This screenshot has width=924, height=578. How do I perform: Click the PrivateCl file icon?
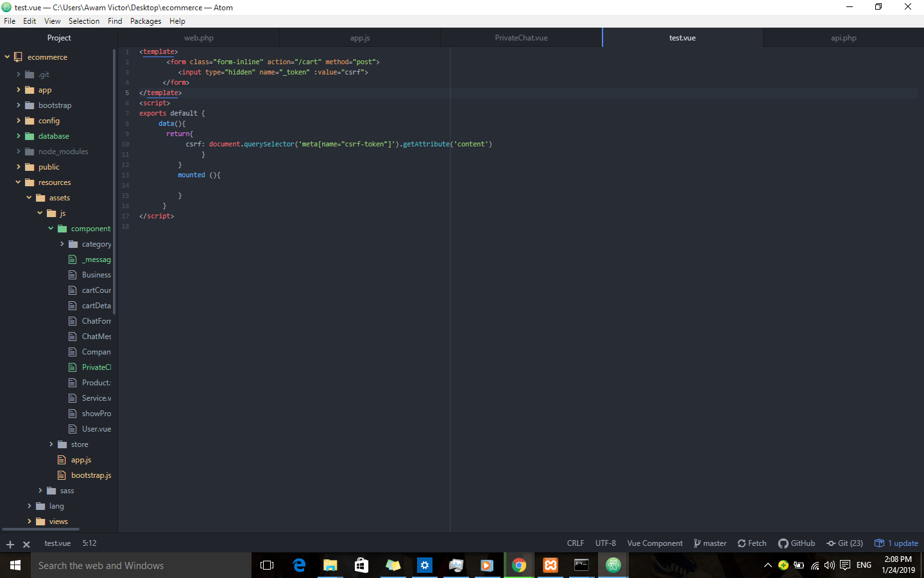(73, 367)
